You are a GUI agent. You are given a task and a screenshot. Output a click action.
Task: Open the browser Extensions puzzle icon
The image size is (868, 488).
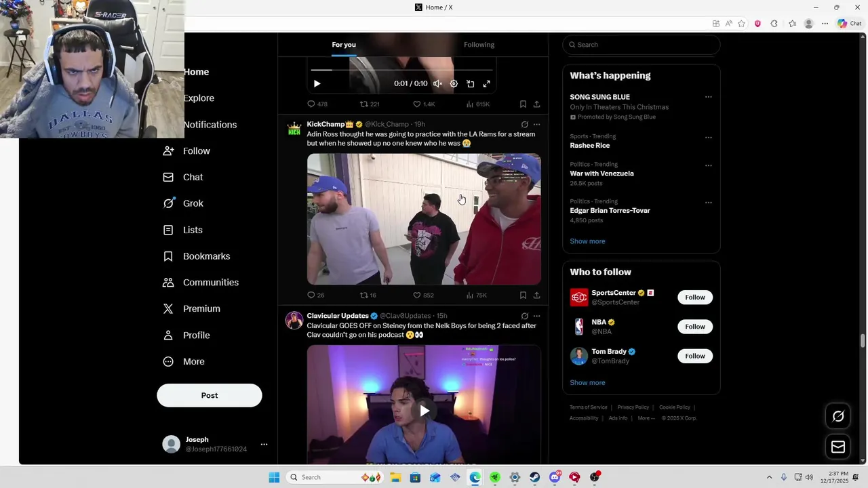774,24
